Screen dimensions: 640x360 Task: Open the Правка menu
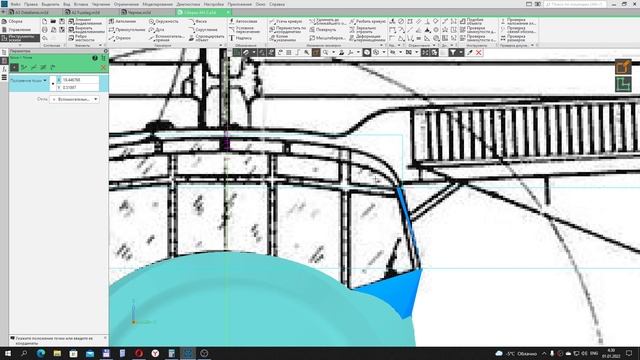pos(31,4)
